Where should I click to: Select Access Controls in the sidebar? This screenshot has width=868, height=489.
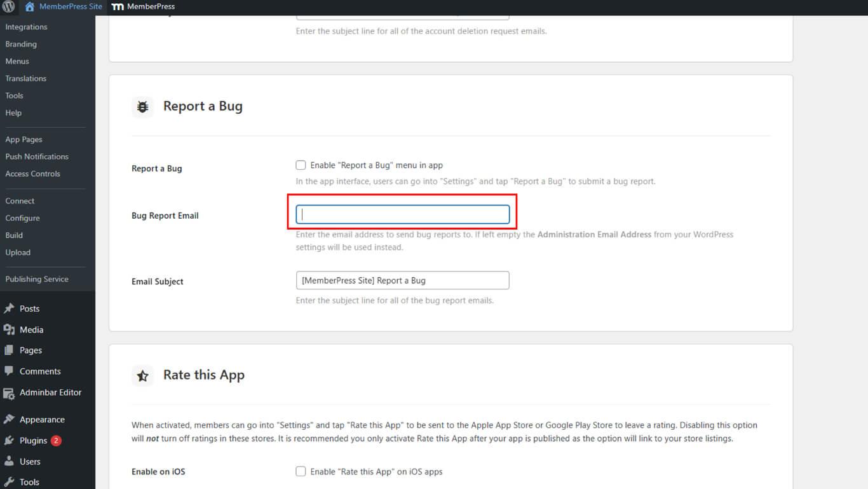point(32,174)
